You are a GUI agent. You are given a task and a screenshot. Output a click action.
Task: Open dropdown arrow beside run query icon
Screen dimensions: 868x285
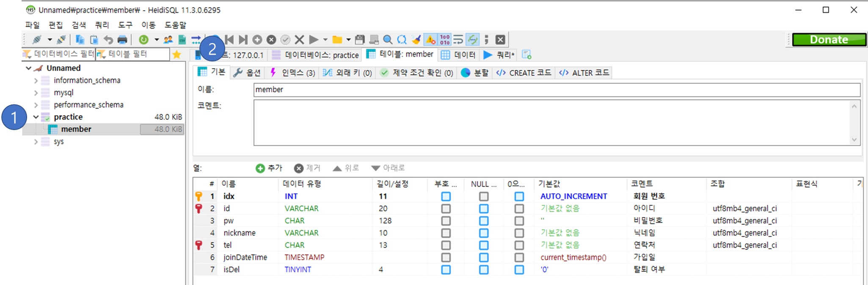click(325, 40)
